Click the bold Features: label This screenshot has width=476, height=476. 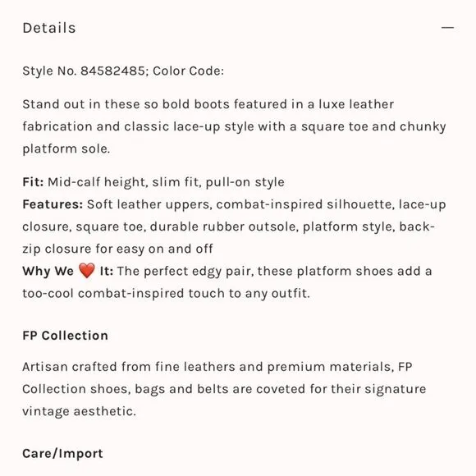click(x=53, y=204)
